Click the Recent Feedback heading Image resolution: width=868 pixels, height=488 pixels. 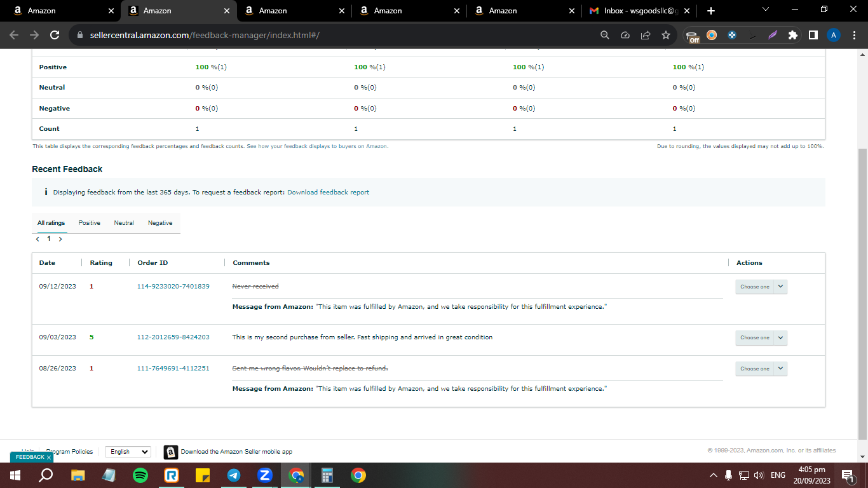click(x=67, y=169)
